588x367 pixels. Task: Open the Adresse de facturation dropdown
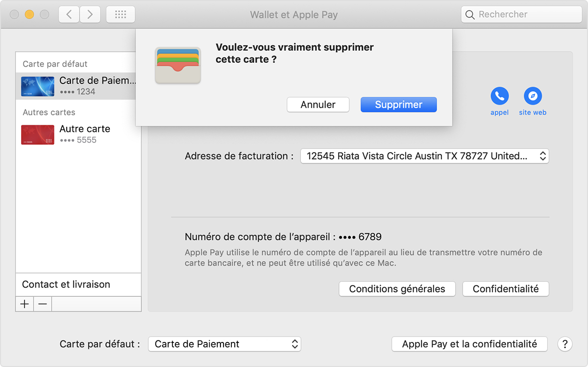click(424, 156)
